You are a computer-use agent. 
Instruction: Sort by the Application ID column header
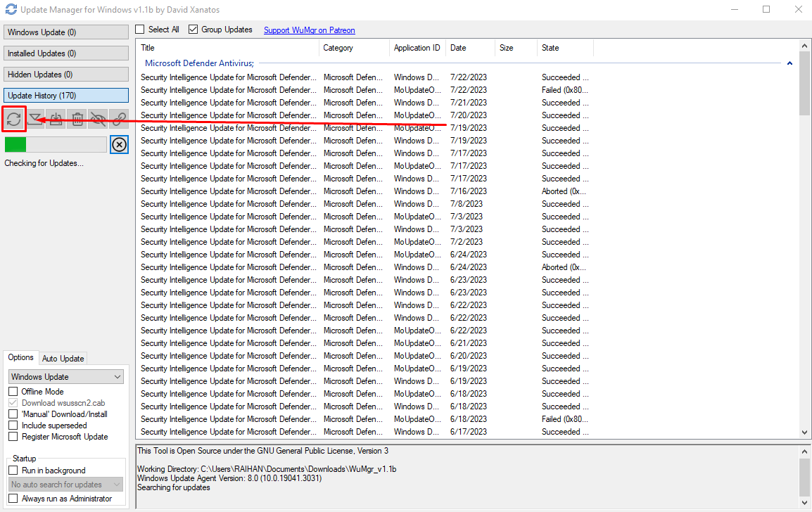pos(417,48)
